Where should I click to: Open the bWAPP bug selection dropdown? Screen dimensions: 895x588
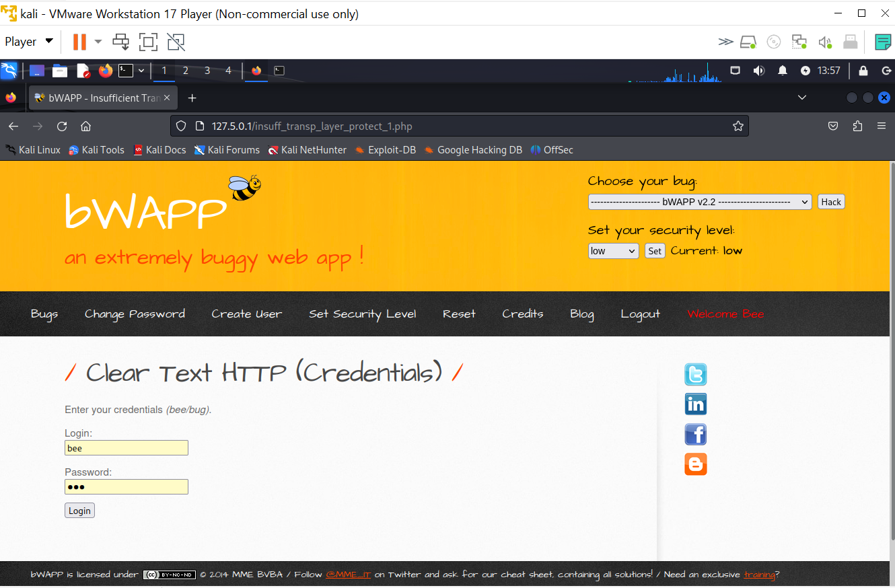(x=699, y=201)
